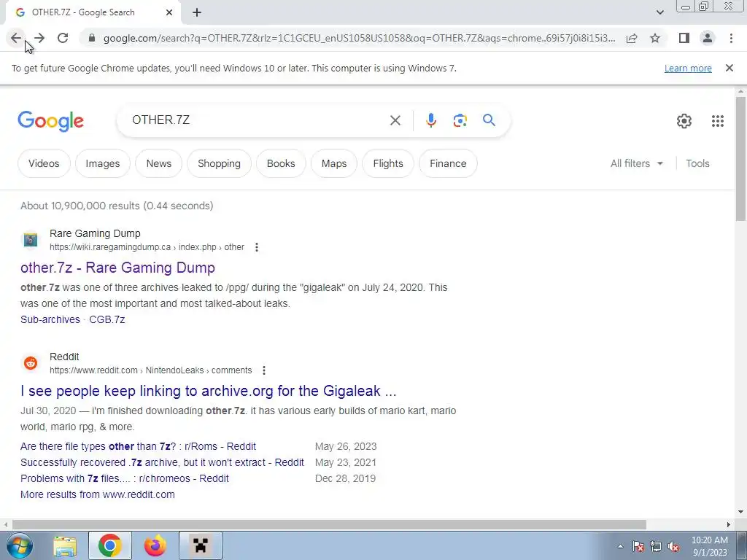This screenshot has width=747, height=560.
Task: Open more options for the Rare Gaming Dump result
Action: 257,247
